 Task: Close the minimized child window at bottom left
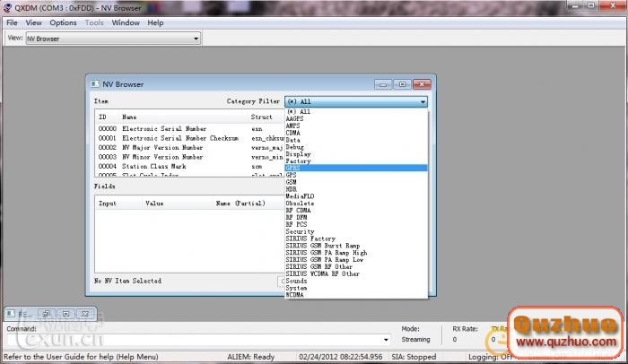(x=84, y=314)
